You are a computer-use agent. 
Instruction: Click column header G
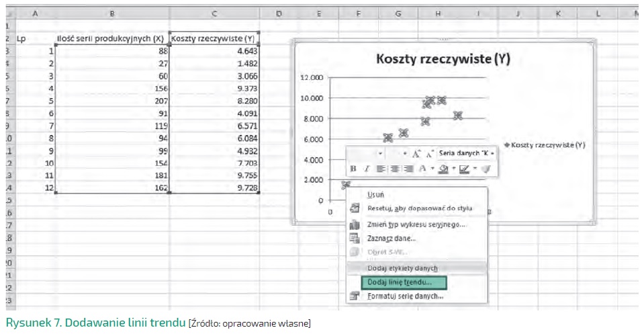tap(398, 13)
